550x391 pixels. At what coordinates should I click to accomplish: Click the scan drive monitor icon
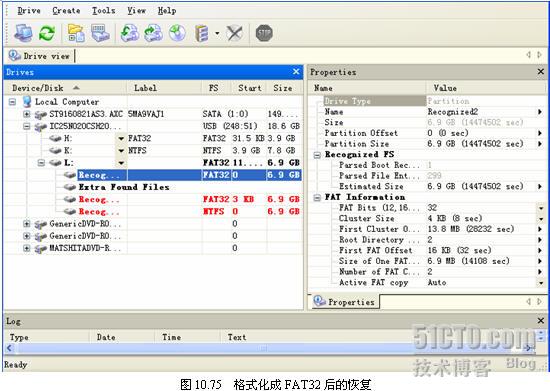(101, 33)
